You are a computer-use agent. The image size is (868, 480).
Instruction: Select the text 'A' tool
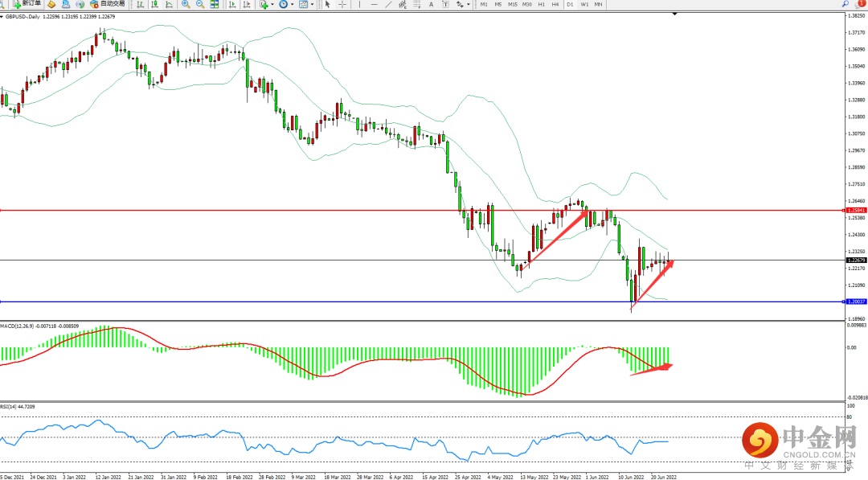[432, 4]
